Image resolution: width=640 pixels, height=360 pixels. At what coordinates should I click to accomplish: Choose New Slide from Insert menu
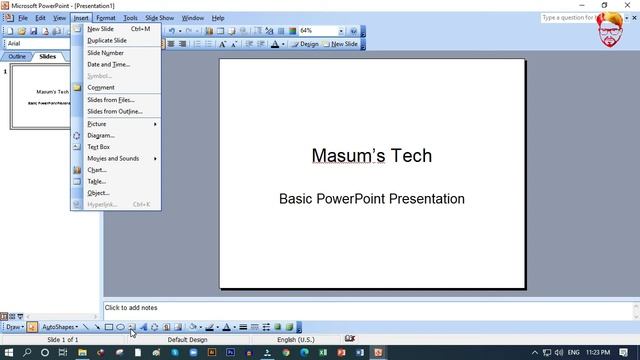[116, 29]
